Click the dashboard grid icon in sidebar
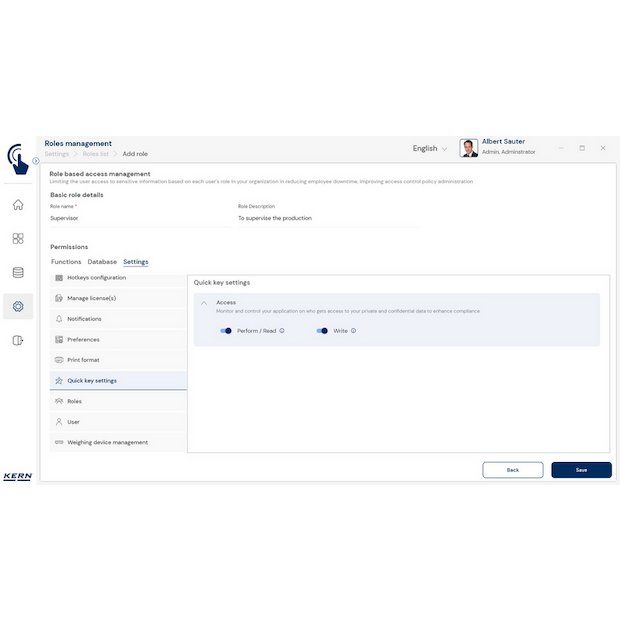The height and width of the screenshot is (620, 620). [18, 239]
